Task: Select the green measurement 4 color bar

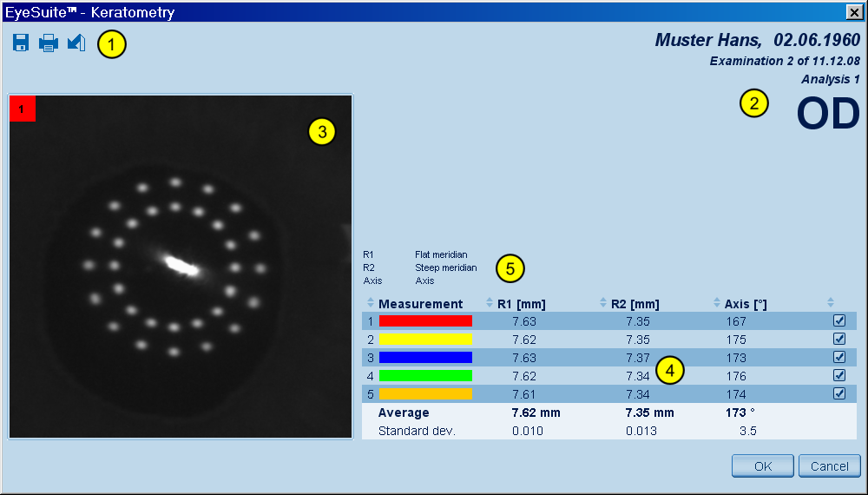Action: 425,376
